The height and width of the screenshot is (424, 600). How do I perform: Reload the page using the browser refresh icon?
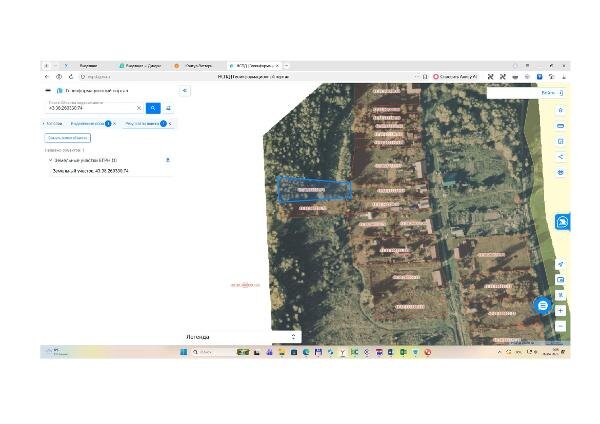point(71,77)
